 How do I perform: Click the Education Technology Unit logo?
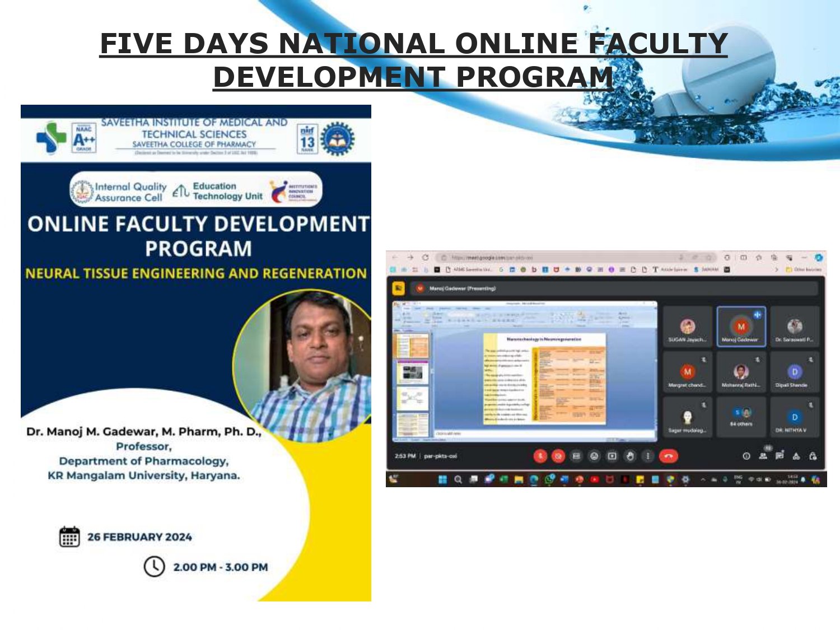click(217, 191)
